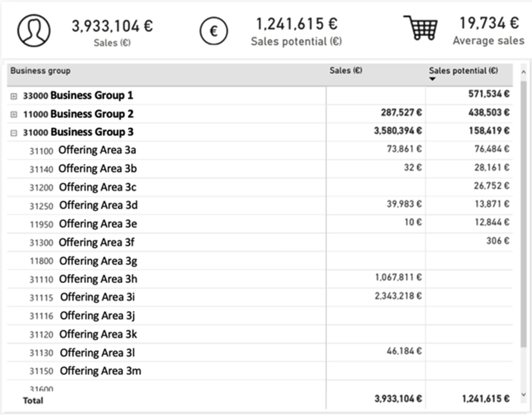This screenshot has width=532, height=416.
Task: Click the circled euro symbol icon
Action: [x=214, y=31]
